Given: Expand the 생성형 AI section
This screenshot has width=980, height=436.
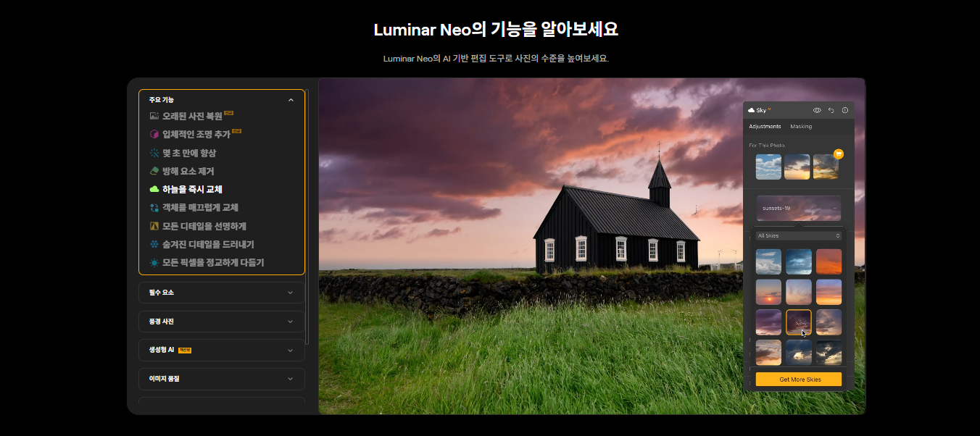Looking at the screenshot, I should coord(222,350).
